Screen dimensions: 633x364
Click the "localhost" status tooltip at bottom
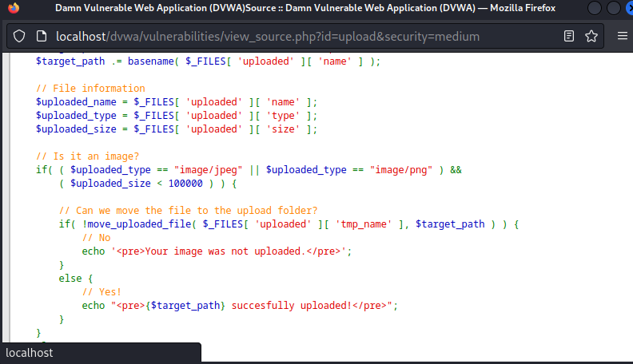point(30,353)
